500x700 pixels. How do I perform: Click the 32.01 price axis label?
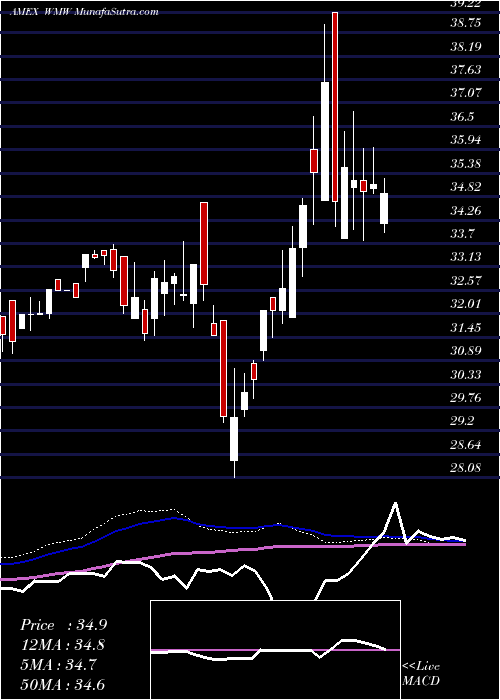coord(466,304)
